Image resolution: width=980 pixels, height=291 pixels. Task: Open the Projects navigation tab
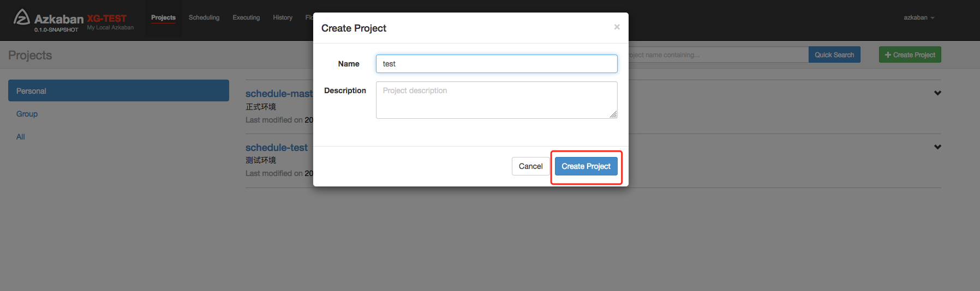coord(163,18)
